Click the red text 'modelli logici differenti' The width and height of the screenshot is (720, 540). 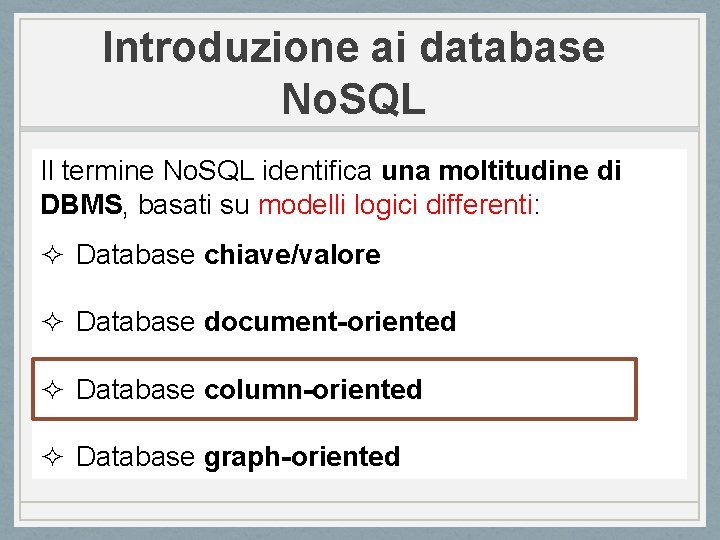click(x=395, y=204)
